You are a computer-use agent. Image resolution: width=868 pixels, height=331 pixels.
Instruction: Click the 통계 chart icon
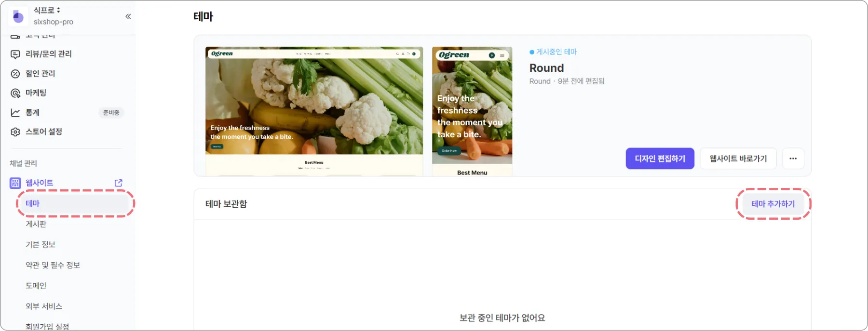pyautogui.click(x=15, y=112)
